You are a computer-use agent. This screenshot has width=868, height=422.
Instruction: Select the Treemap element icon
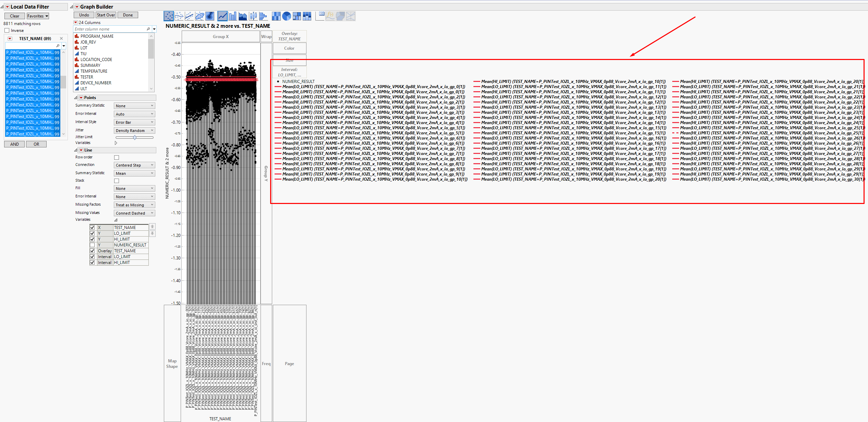click(x=297, y=16)
